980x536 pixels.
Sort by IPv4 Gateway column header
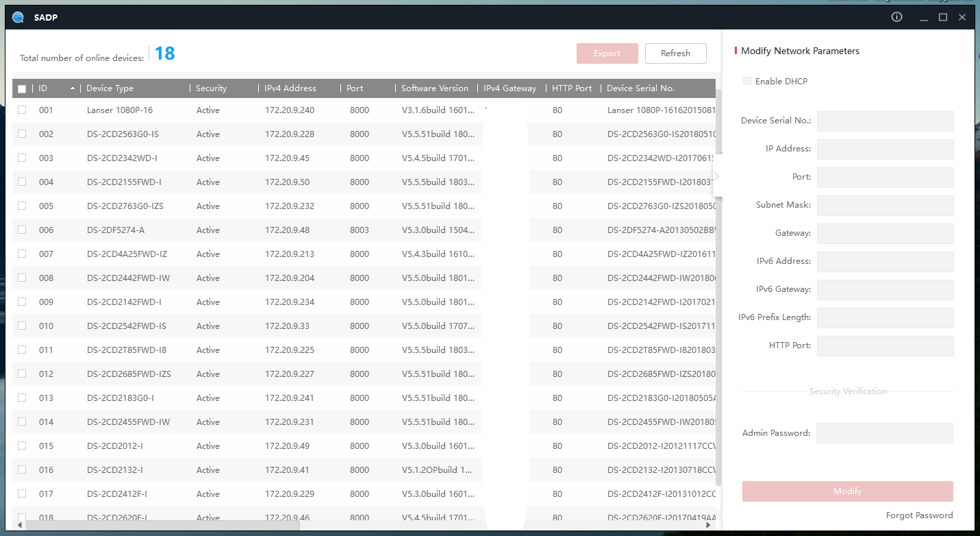click(x=510, y=88)
